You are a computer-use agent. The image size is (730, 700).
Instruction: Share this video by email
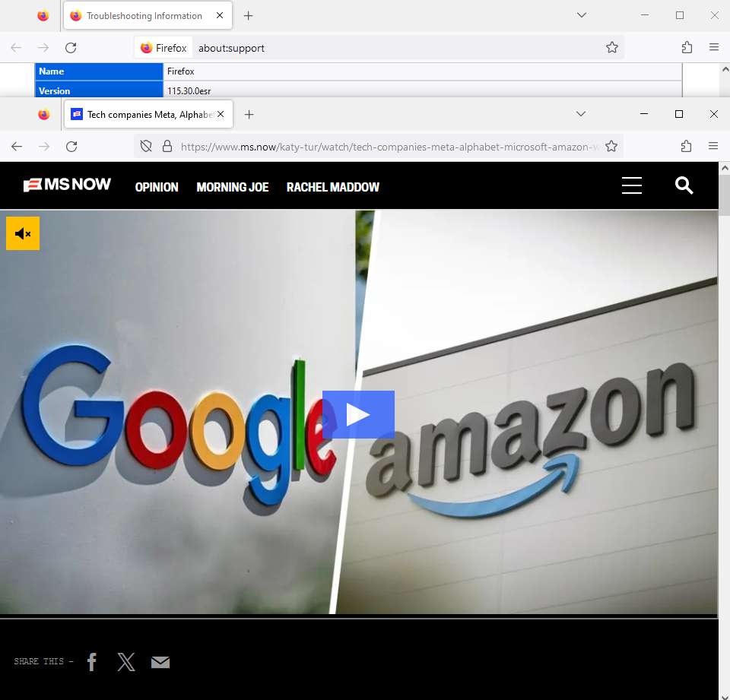click(x=160, y=662)
